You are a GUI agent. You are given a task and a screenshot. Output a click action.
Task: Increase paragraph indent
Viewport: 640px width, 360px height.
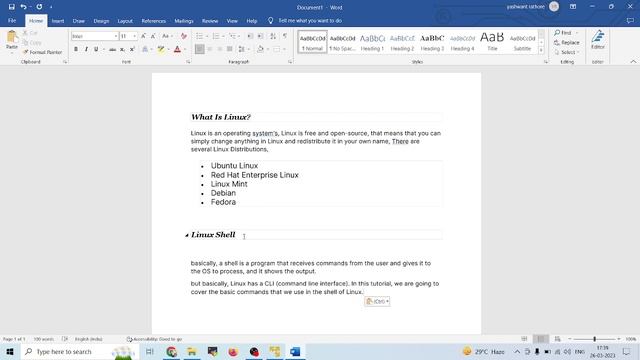point(260,36)
